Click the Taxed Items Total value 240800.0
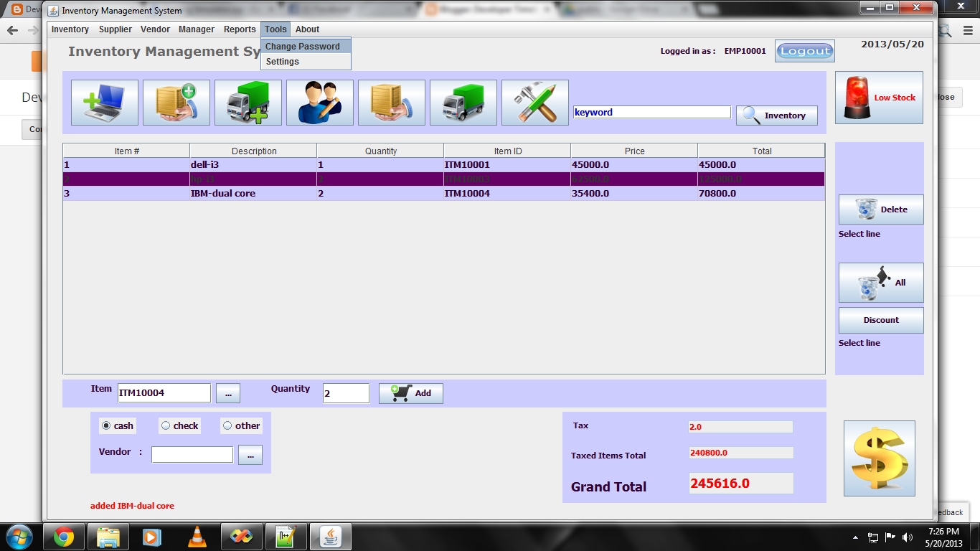The width and height of the screenshot is (980, 551). [x=741, y=453]
